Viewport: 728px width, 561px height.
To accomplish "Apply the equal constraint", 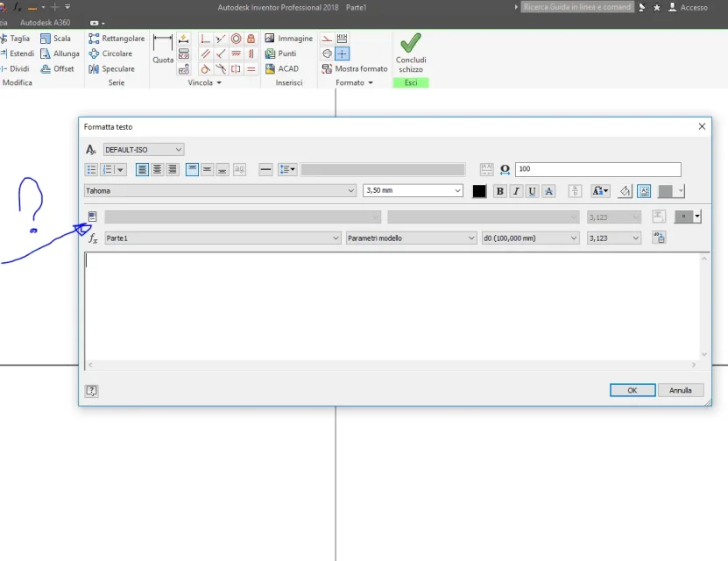I will (x=251, y=69).
